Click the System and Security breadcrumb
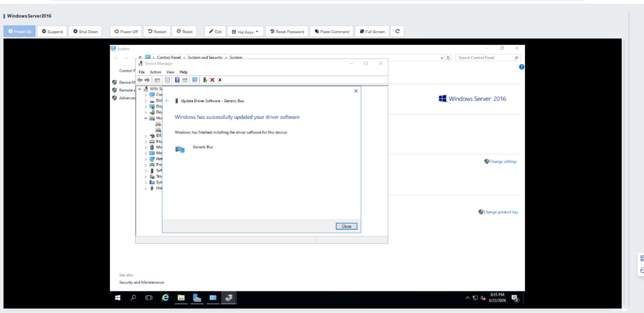Screen dimensions: 644x313 tap(205, 57)
